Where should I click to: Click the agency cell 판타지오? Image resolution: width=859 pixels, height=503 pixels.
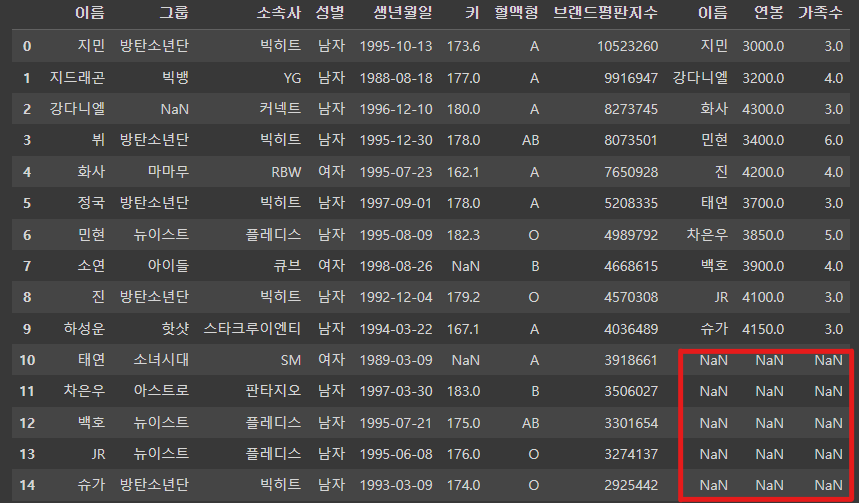pyautogui.click(x=273, y=391)
